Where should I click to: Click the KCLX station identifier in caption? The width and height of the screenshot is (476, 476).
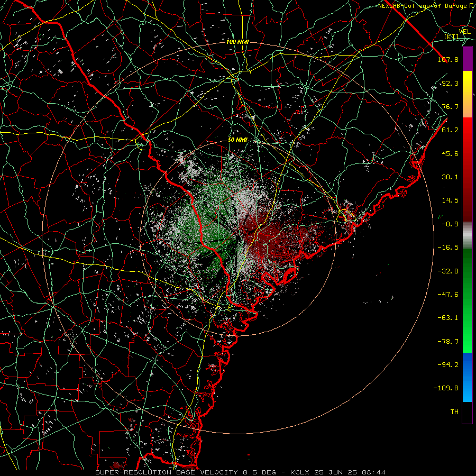(300, 472)
